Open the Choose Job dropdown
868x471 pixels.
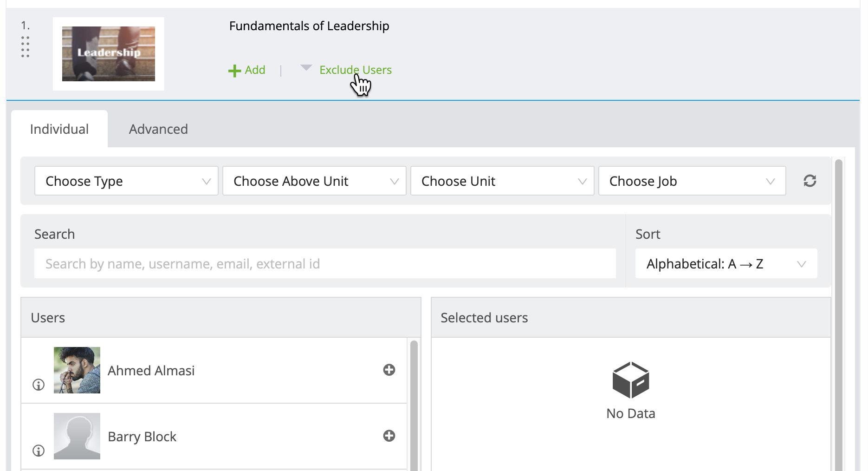[x=691, y=181]
